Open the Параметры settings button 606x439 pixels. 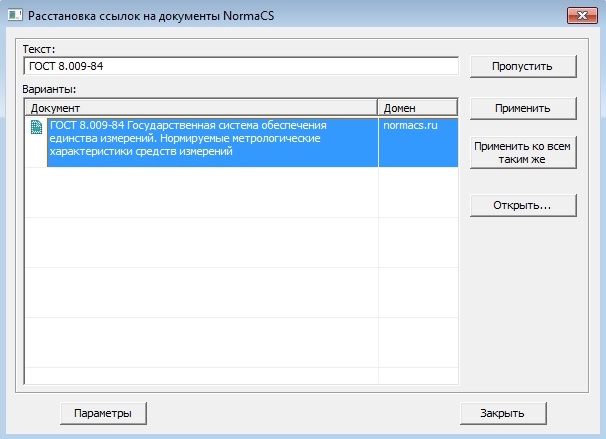[x=103, y=413]
